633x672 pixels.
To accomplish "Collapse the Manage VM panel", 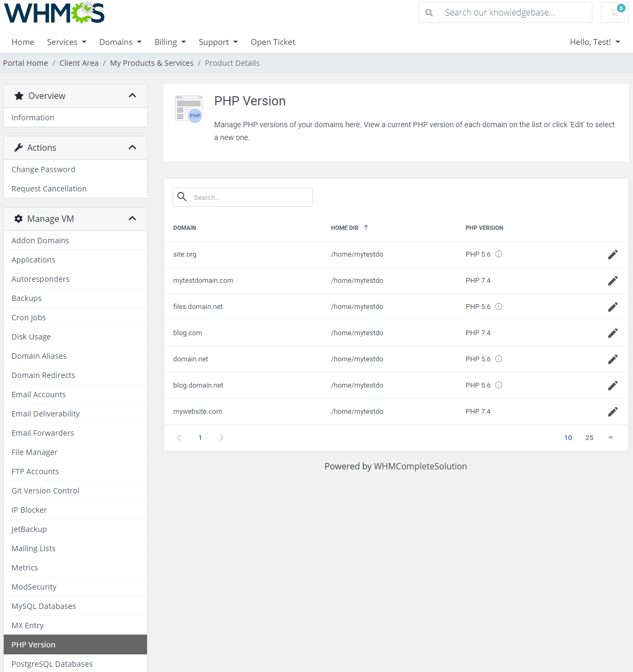I will [132, 219].
